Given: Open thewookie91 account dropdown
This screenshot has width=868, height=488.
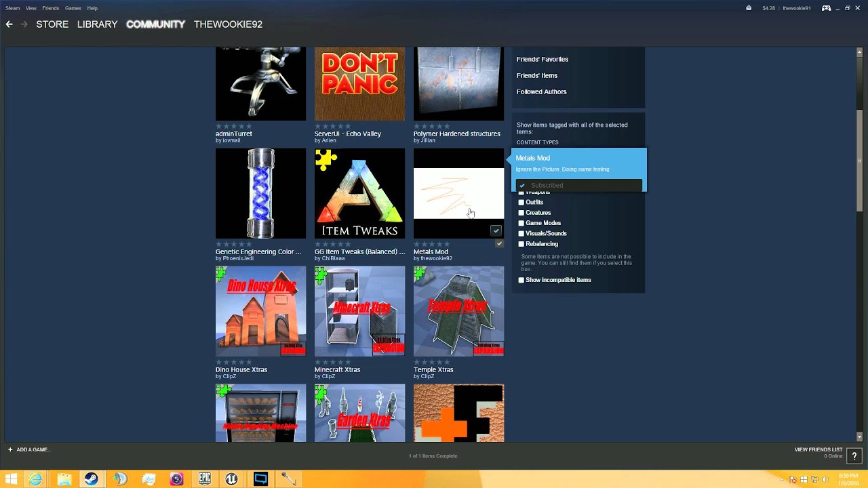Looking at the screenshot, I should 796,8.
